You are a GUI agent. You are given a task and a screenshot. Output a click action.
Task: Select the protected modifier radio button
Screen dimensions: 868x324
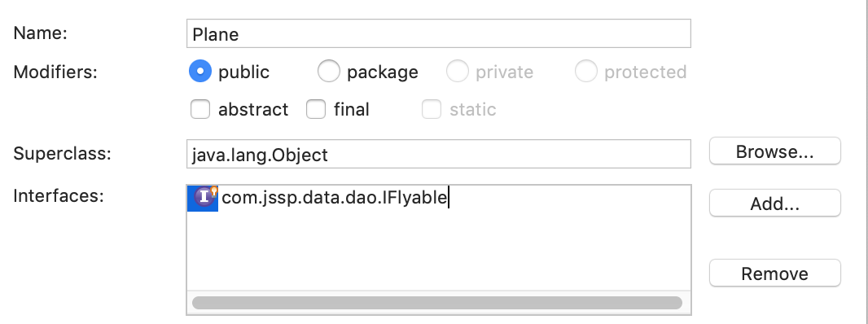click(585, 72)
